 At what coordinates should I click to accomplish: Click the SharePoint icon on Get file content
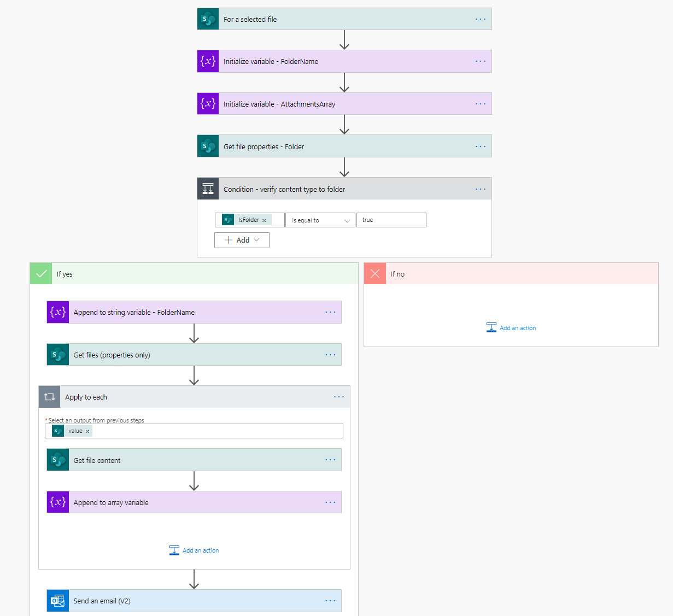point(57,460)
